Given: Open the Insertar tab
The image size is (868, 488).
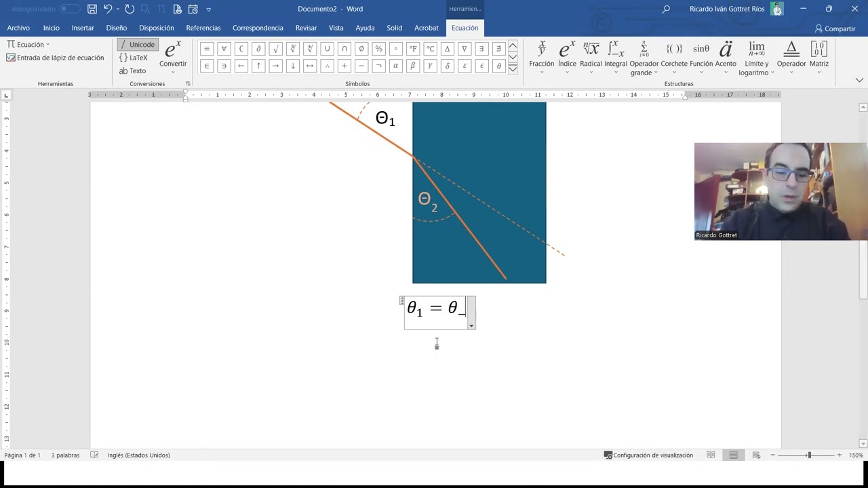Looking at the screenshot, I should coord(83,28).
